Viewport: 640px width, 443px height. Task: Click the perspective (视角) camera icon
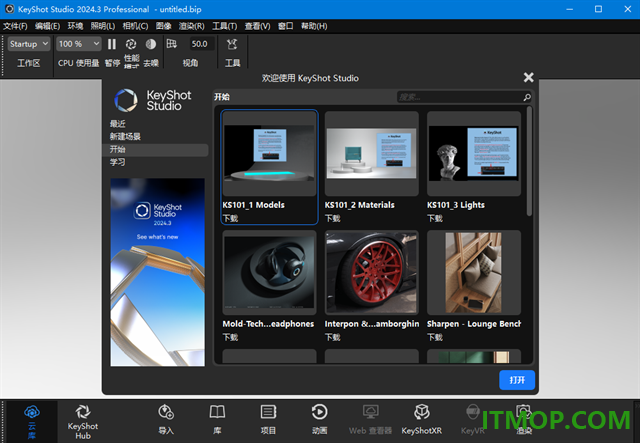171,44
